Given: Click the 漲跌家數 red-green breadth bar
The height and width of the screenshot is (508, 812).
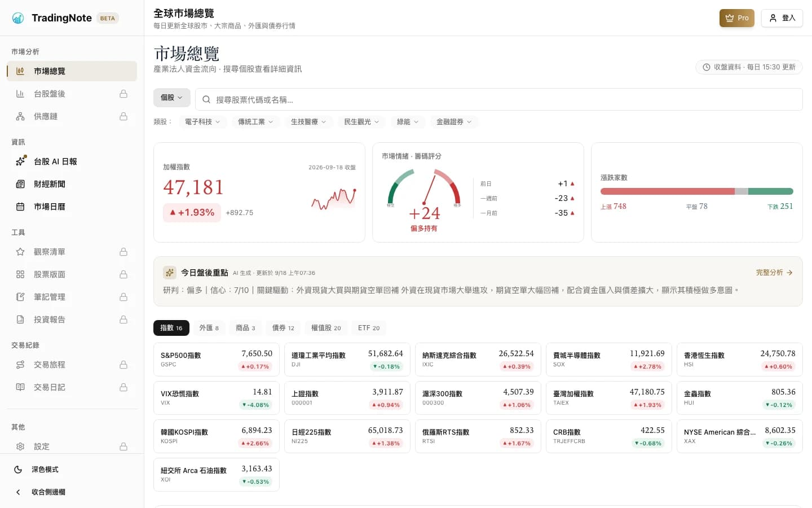Looking at the screenshot, I should [697, 191].
